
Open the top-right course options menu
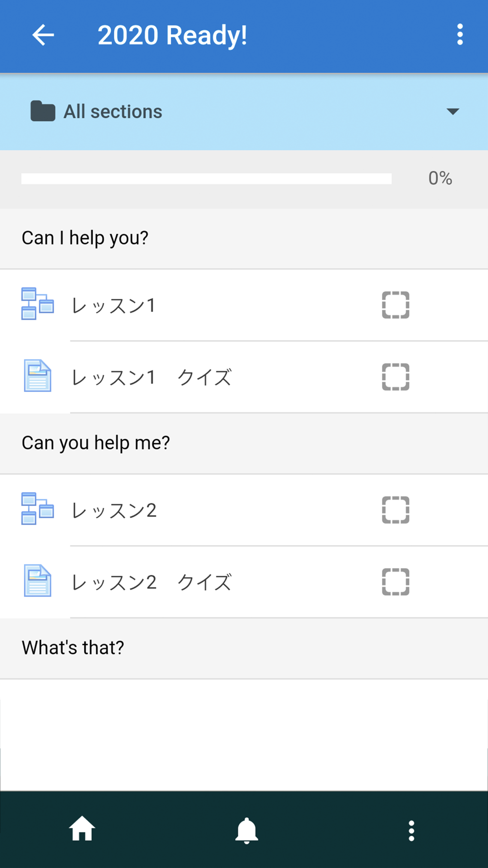pos(459,35)
